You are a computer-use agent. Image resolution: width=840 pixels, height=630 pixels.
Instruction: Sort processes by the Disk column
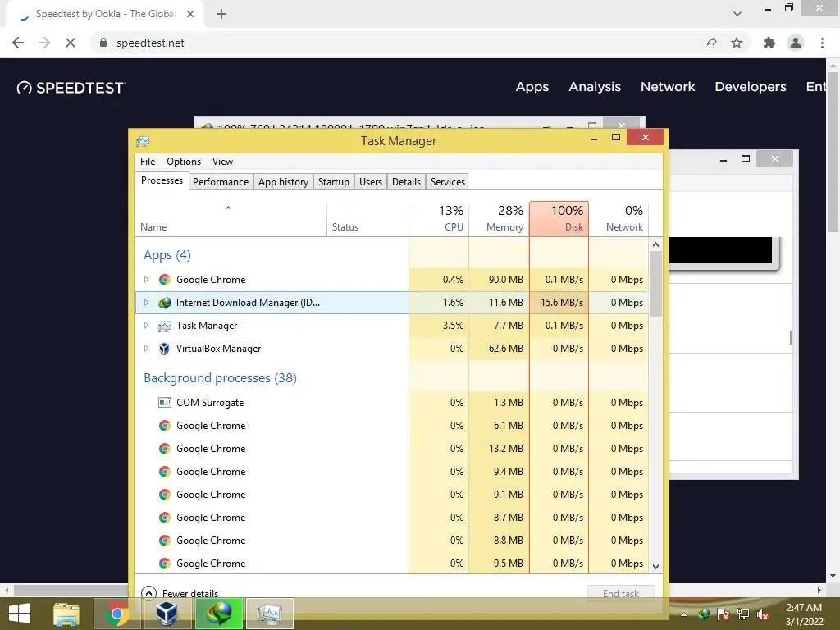559,218
